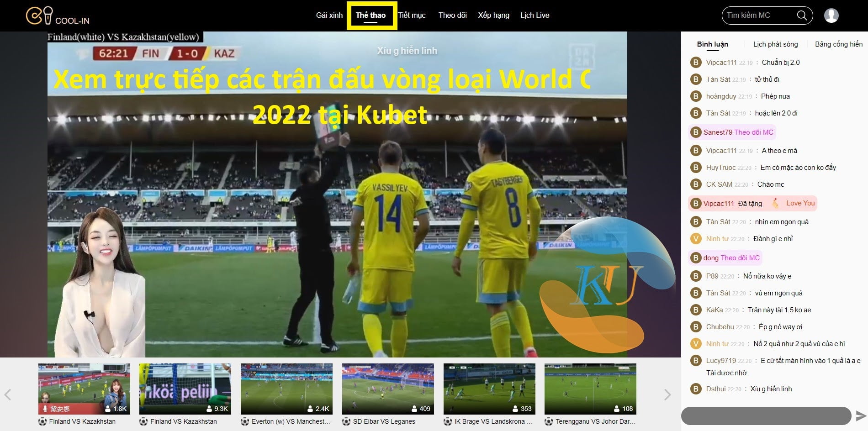Click the live match video player
Screen dimensions: 868x431
[x=337, y=194]
